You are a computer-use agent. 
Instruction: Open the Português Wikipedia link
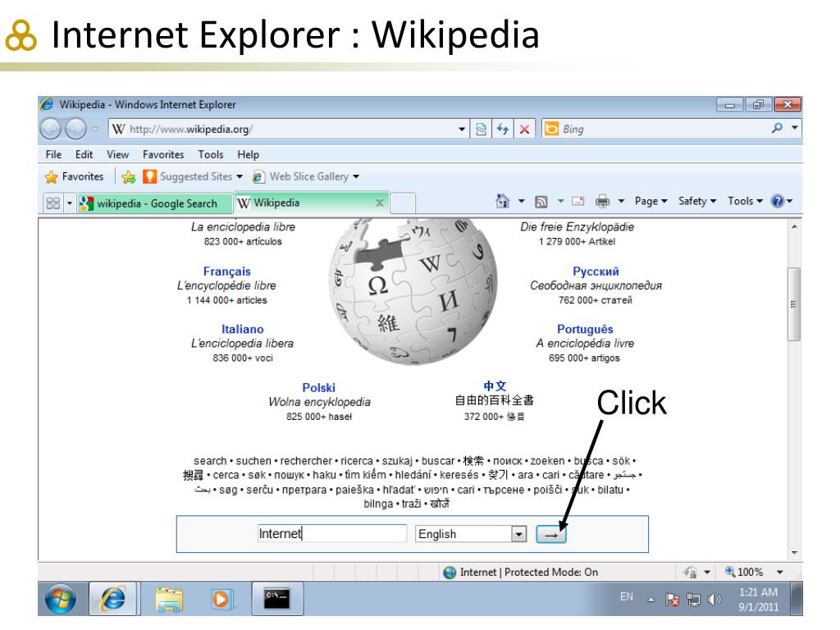[585, 330]
